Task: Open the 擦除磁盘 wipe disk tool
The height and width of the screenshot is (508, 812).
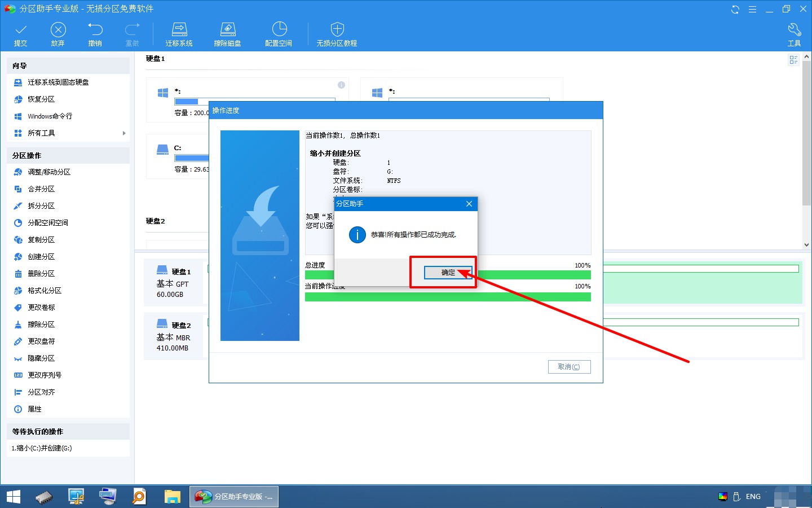Action: click(228, 35)
